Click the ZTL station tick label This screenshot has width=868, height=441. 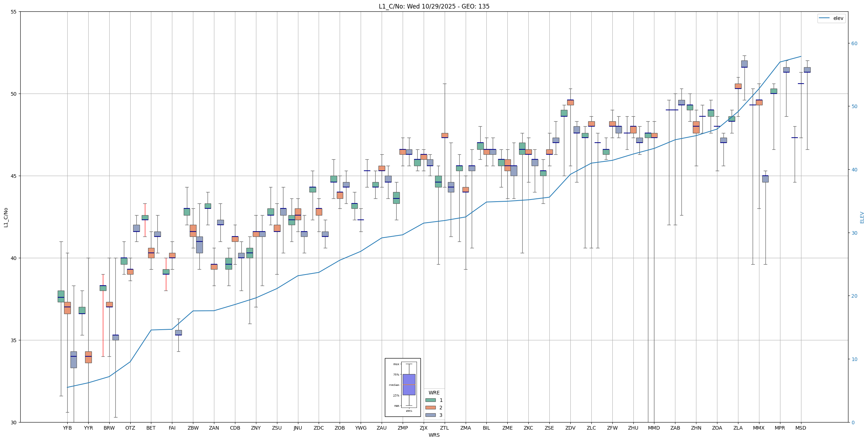click(x=444, y=428)
